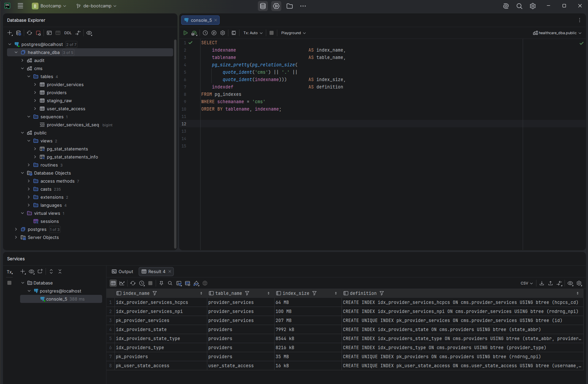
Task: Open the Services tool window icon in title bar
Action: (x=276, y=6)
